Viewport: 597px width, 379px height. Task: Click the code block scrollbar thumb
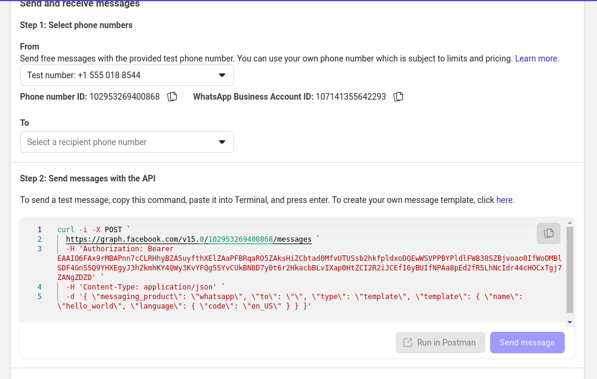tap(570, 270)
